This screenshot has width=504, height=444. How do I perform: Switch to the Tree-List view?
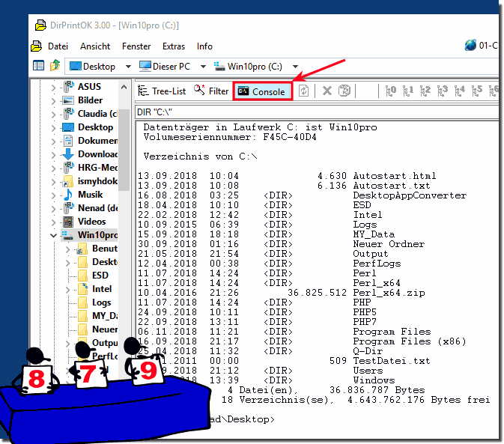[x=162, y=91]
